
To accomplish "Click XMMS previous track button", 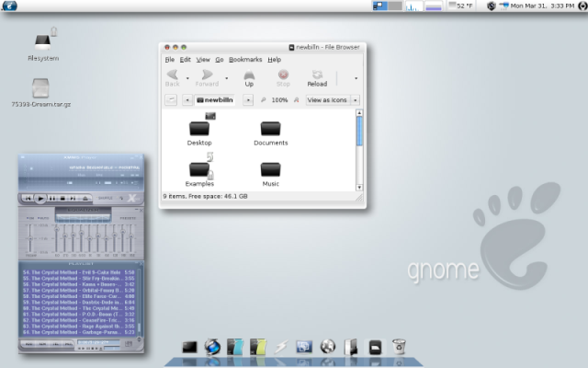I will [x=28, y=199].
